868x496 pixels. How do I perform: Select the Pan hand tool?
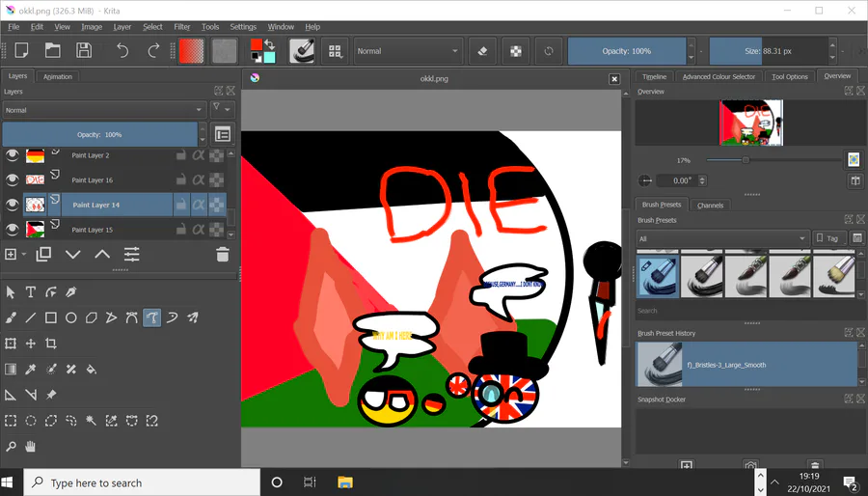31,446
